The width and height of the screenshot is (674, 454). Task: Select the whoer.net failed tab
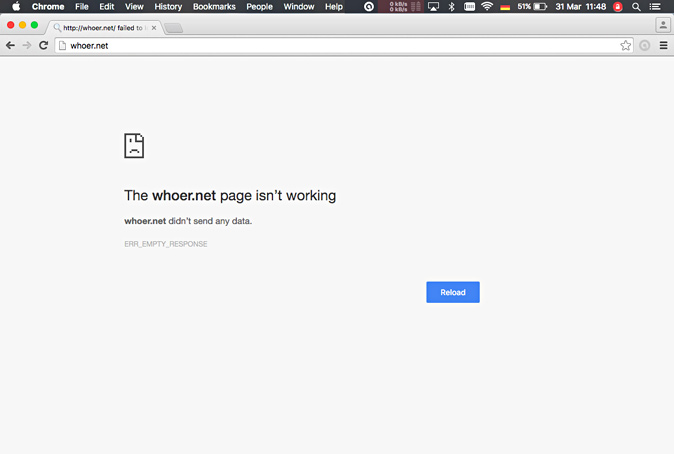tap(103, 28)
